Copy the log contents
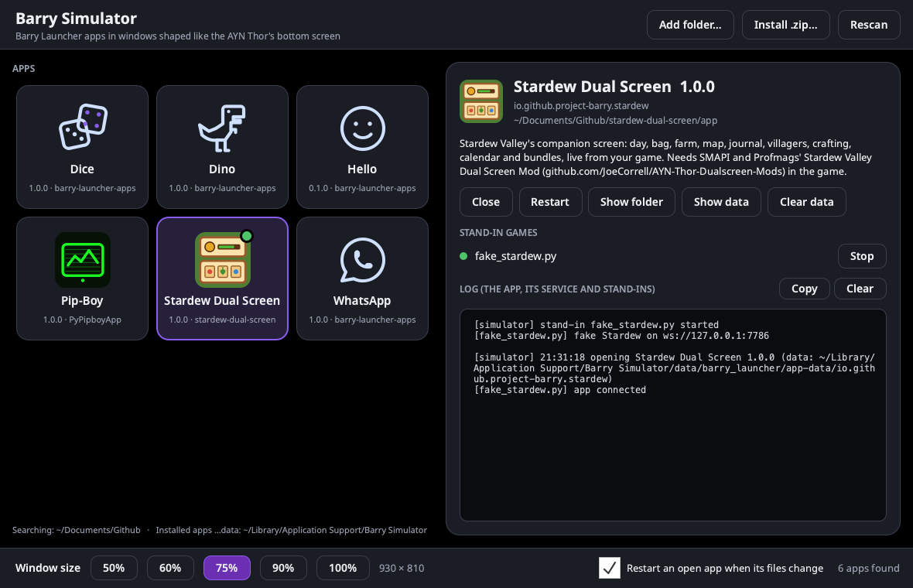The image size is (913, 588). coord(804,289)
